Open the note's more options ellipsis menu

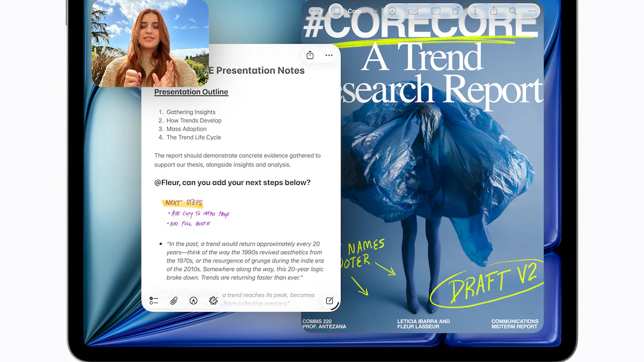(x=329, y=55)
